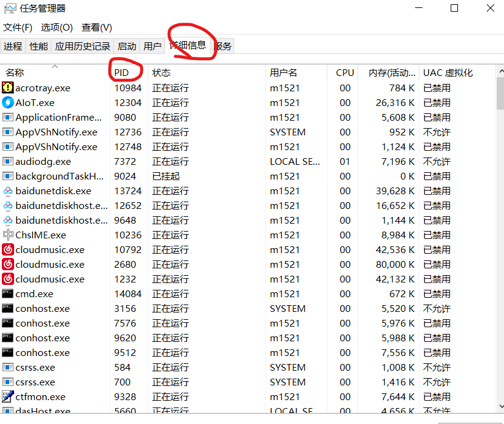Viewport: 504px width, 424px height.
Task: Click icon of baidunetdiskhost PID 12652
Action: 8,206
